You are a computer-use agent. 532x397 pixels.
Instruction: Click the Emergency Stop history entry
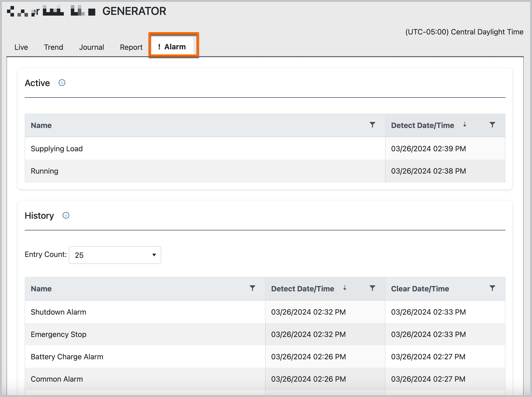pos(58,334)
